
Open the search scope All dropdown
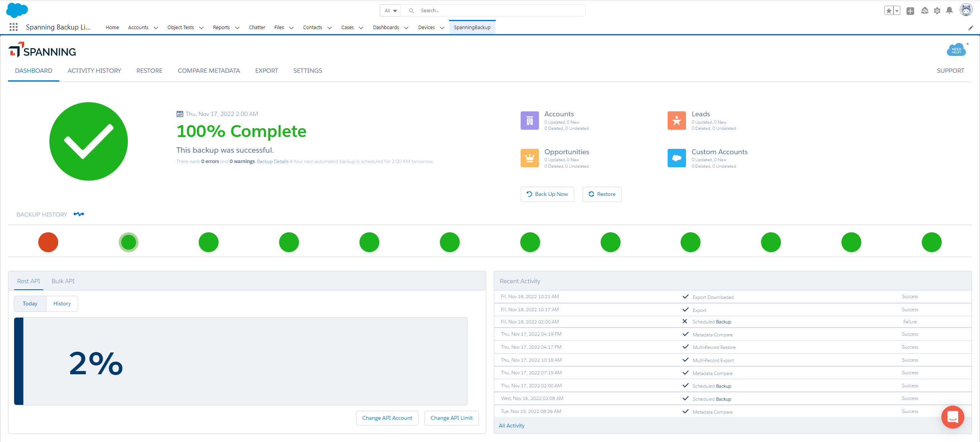[x=390, y=11]
